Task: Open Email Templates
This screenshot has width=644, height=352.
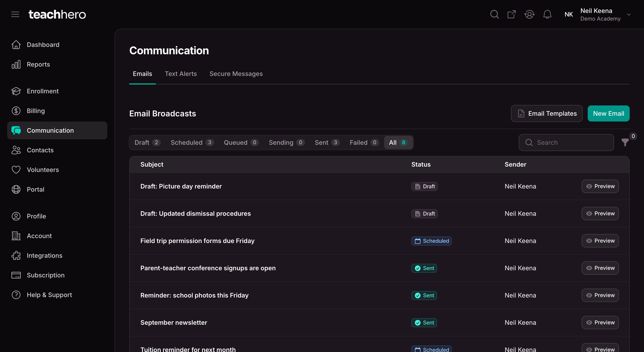Action: 547,114
